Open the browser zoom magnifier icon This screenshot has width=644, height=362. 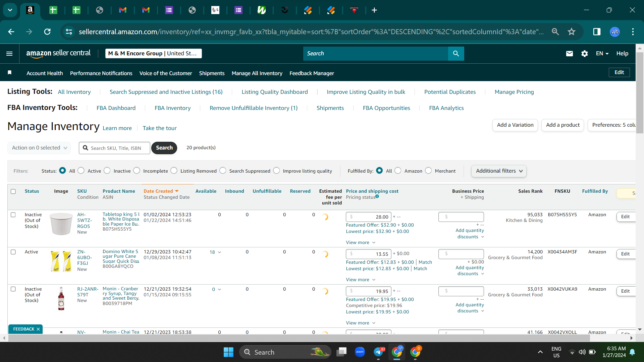coord(555,32)
